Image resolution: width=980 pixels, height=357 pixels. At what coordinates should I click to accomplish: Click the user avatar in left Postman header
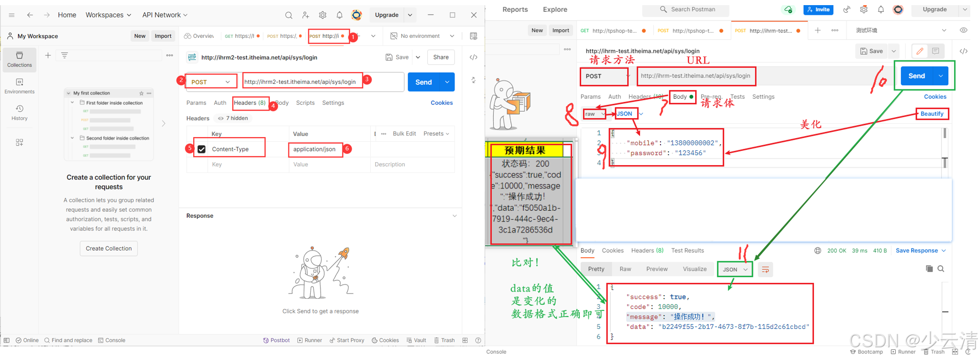click(x=357, y=15)
